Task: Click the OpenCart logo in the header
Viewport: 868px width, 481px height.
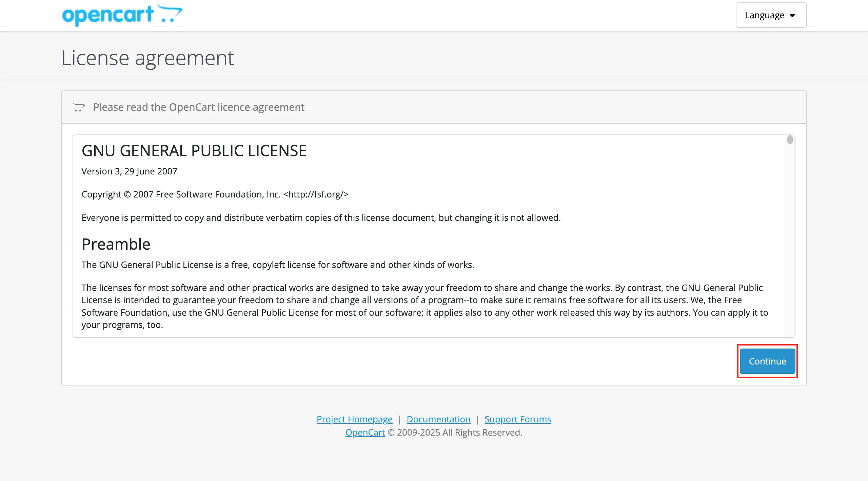Action: click(122, 15)
